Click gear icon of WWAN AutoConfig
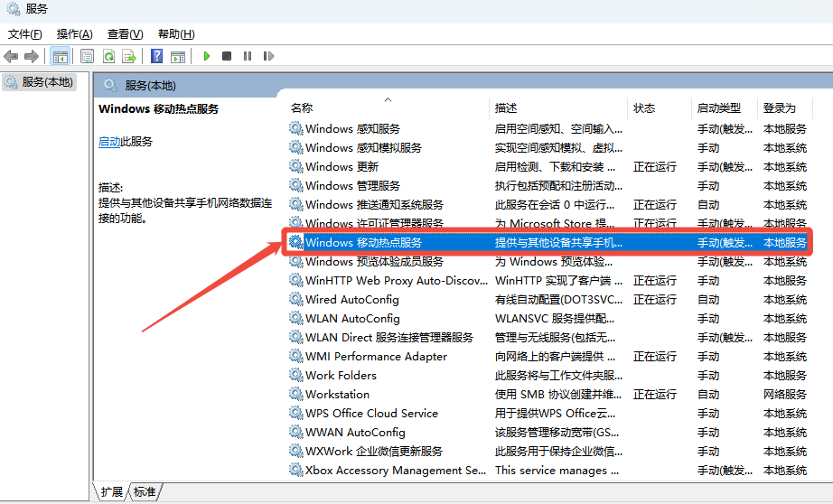 296,432
